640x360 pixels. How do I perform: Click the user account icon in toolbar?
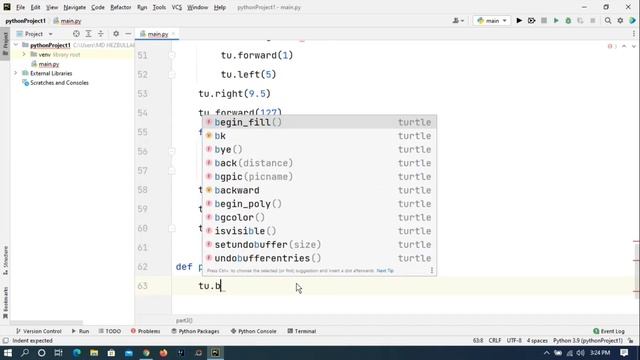click(x=458, y=20)
